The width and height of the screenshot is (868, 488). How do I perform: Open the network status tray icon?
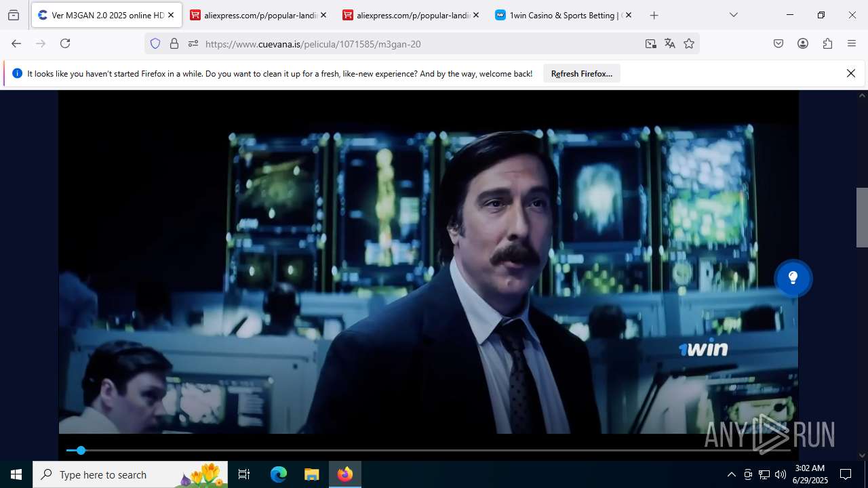coord(764,474)
